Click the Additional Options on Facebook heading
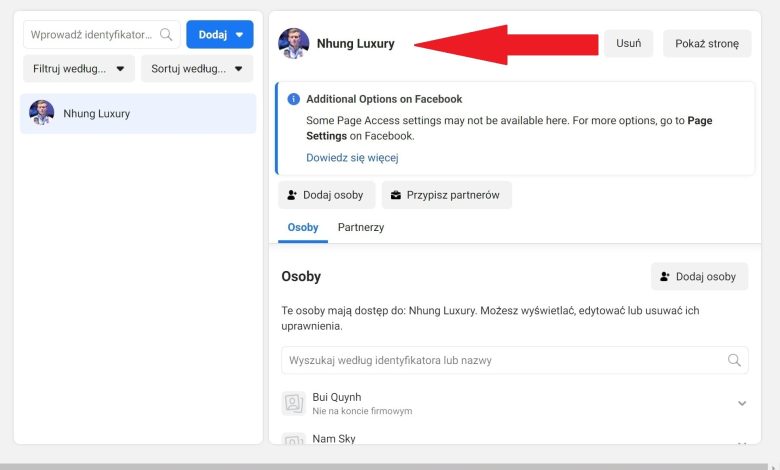780x470 pixels. (384, 99)
